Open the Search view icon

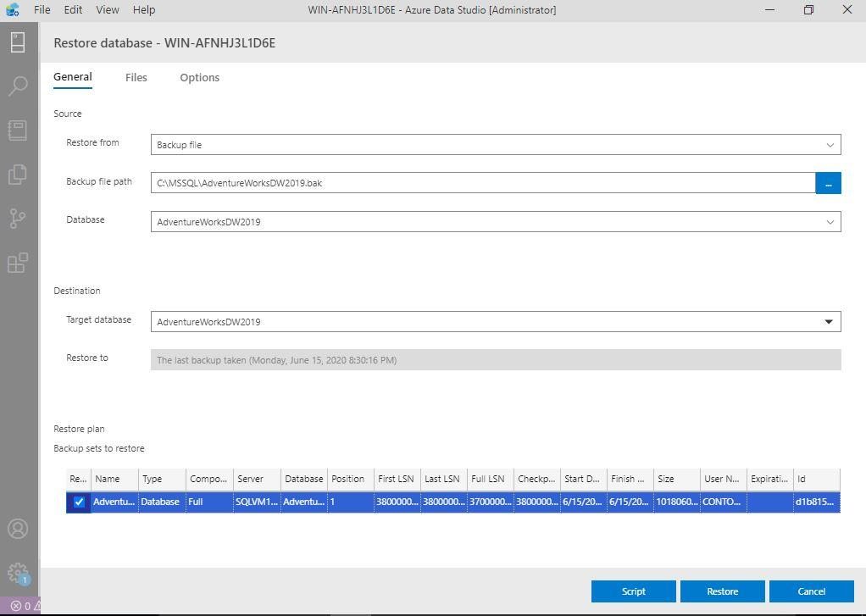coord(18,86)
